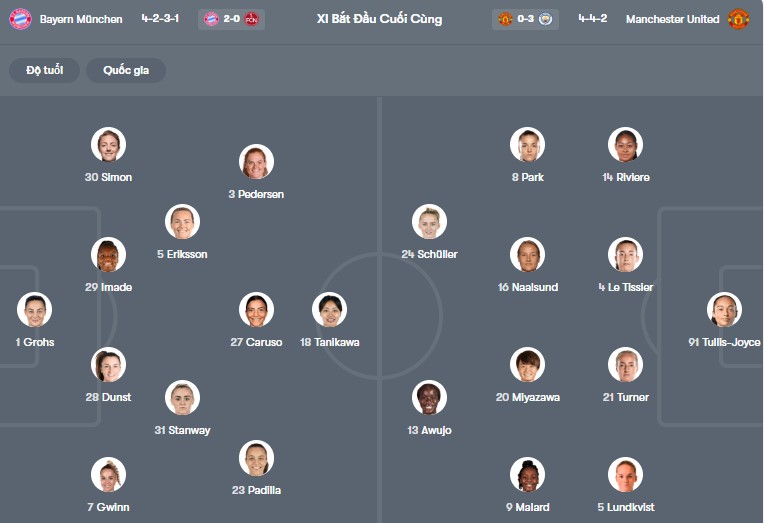Image resolution: width=764 pixels, height=523 pixels.
Task: Select goalkeeper Tullis-Joyce's avatar
Action: coord(724,310)
